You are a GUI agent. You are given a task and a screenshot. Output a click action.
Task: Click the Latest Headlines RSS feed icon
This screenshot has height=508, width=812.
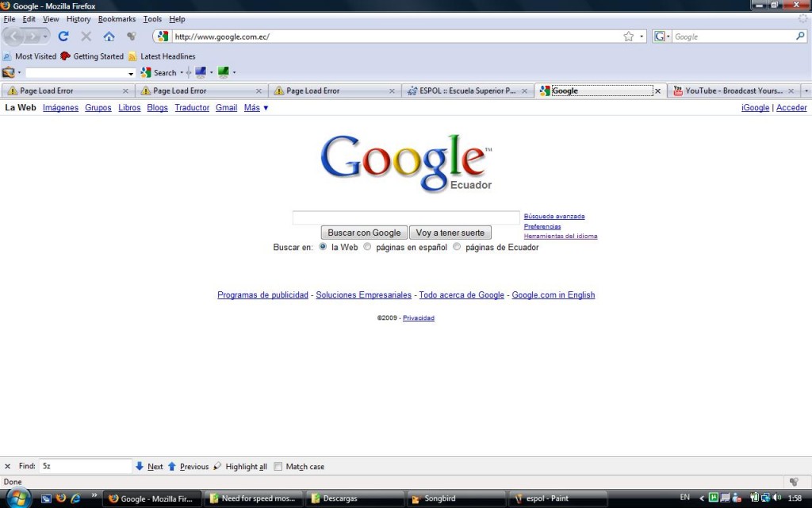tap(132, 56)
